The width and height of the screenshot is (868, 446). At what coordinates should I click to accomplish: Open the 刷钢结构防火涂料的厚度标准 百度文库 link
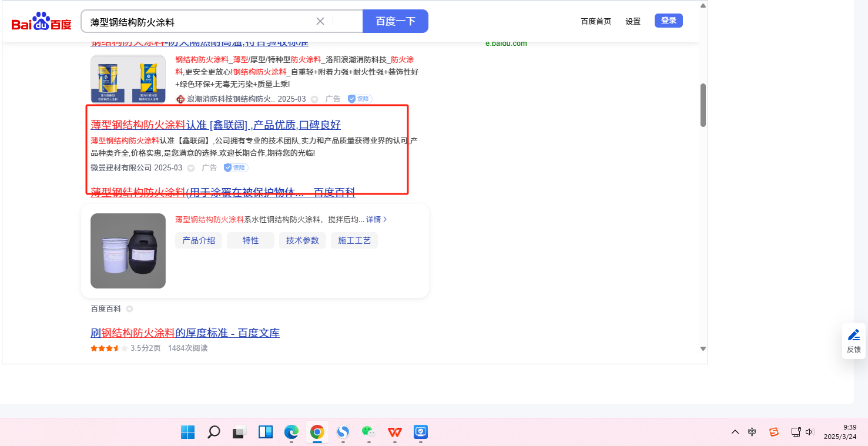[185, 333]
